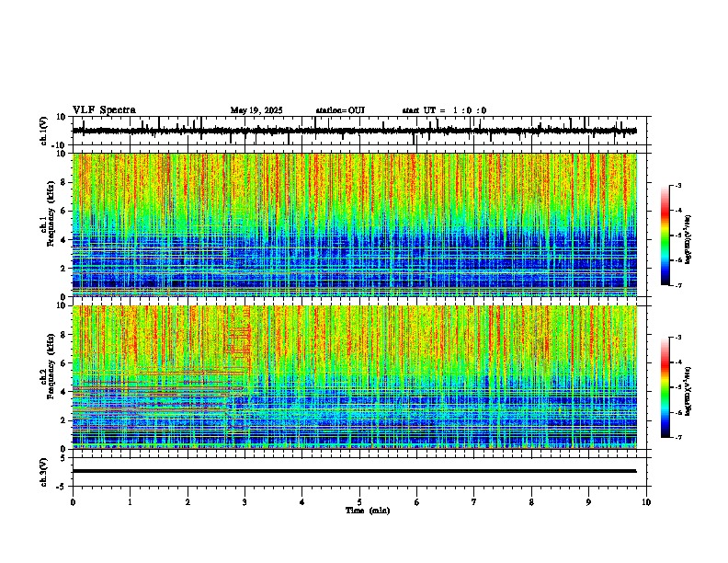Click the ch.1 voltage waveform trace
728x563 pixels.
(354, 131)
